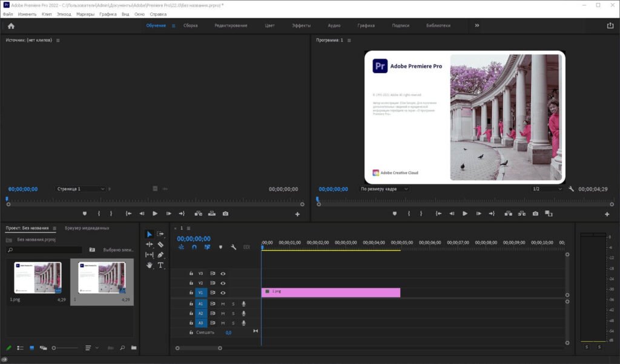Switch to Цвет workspace

tap(269, 25)
